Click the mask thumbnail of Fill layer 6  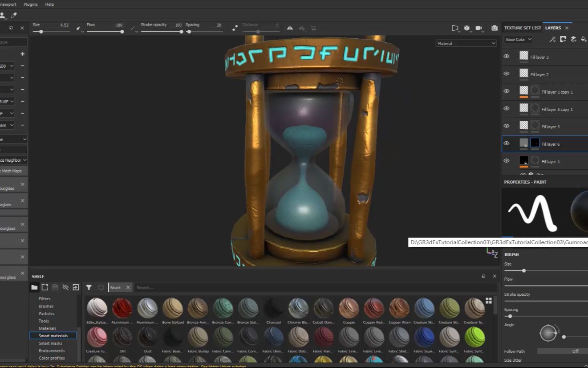click(535, 143)
